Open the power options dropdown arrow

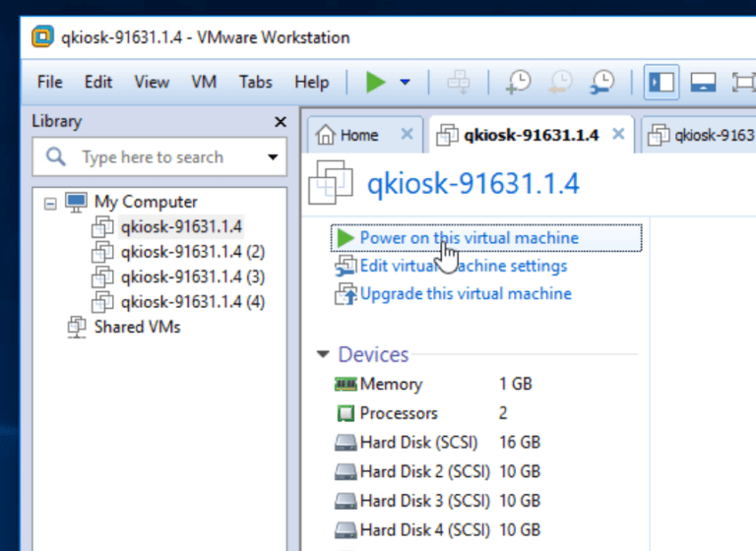(405, 83)
